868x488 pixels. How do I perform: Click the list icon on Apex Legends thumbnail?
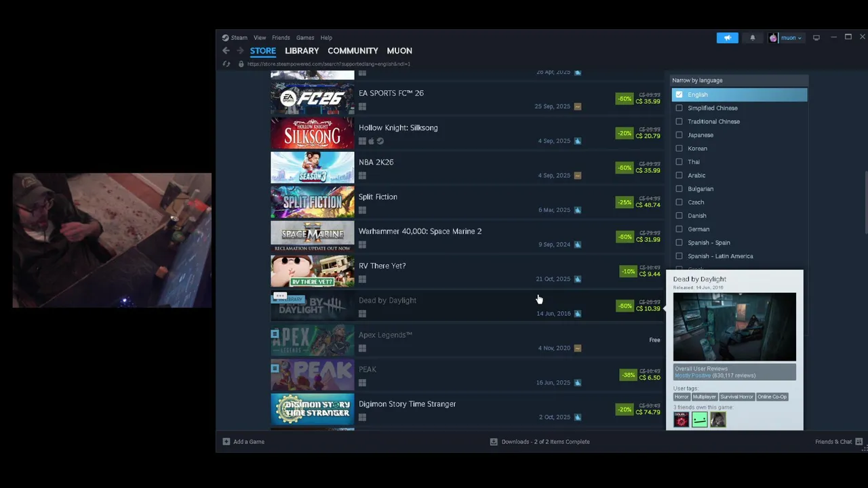click(275, 334)
